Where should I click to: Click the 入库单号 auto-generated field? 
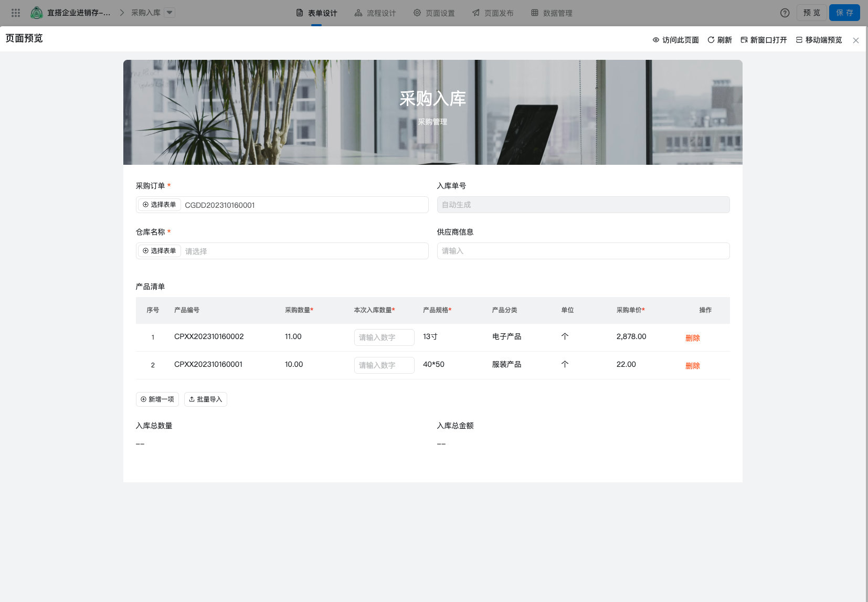(583, 205)
